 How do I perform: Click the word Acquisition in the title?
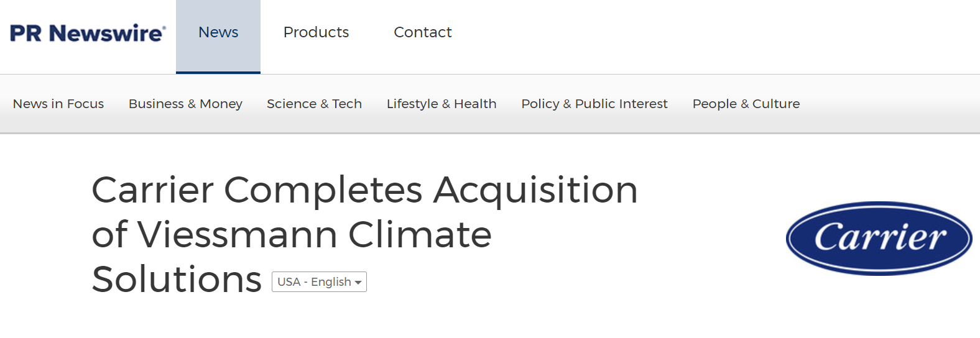(x=536, y=190)
